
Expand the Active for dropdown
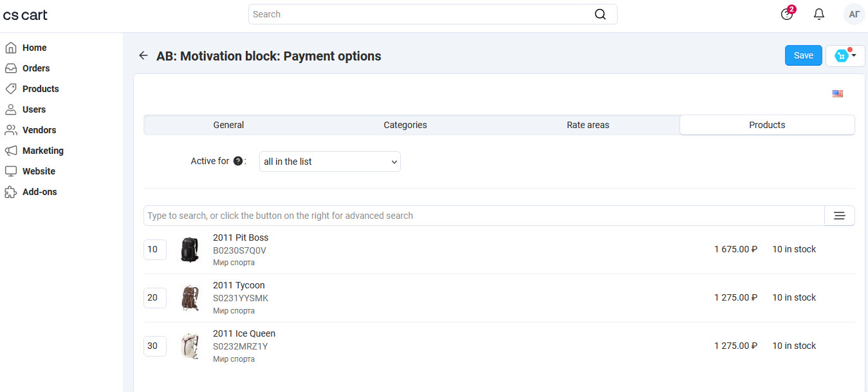[x=330, y=162]
